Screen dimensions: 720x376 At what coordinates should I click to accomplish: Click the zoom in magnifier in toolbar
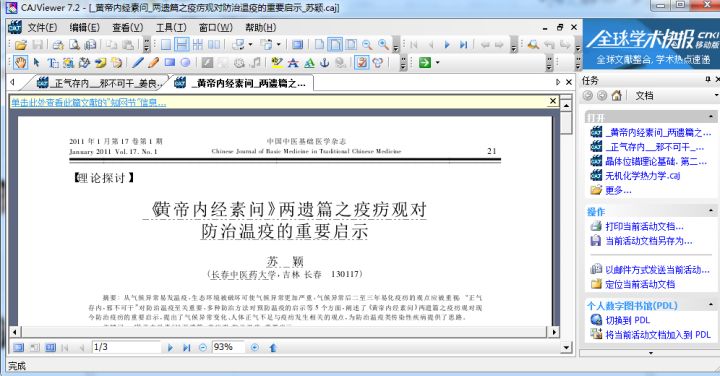(383, 45)
